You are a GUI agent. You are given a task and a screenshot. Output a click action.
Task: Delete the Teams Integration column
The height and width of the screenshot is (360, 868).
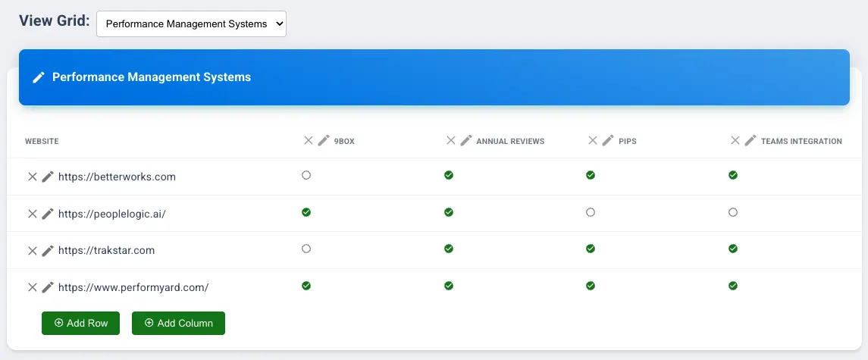pyautogui.click(x=735, y=141)
